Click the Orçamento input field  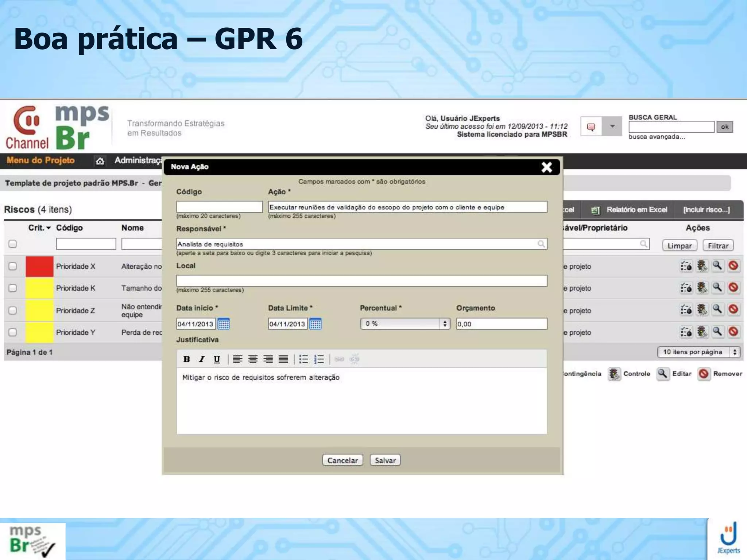click(502, 324)
